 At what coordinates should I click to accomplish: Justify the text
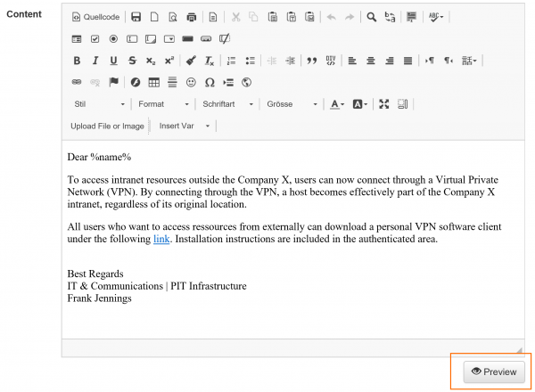pos(407,61)
